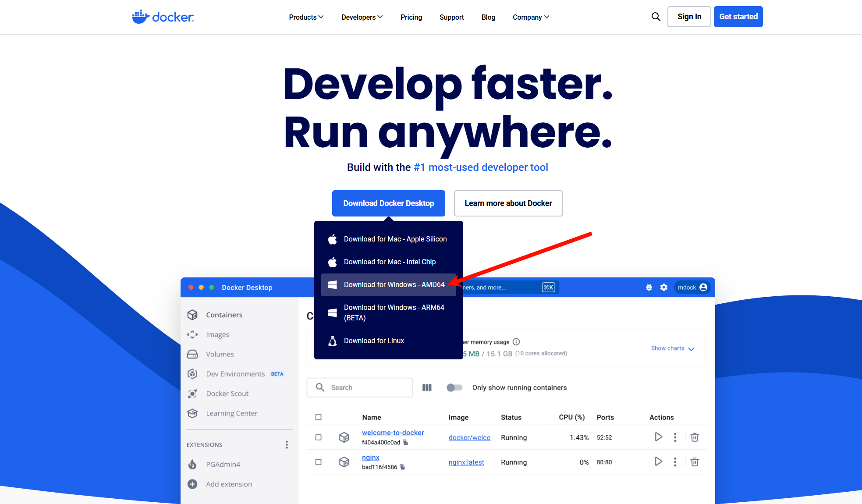The width and height of the screenshot is (862, 504).
Task: Open welcome-to-docker row three-dot menu
Action: [675, 437]
